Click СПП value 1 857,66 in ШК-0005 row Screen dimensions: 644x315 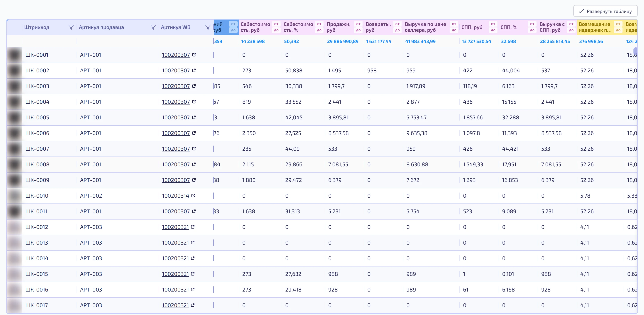point(472,117)
